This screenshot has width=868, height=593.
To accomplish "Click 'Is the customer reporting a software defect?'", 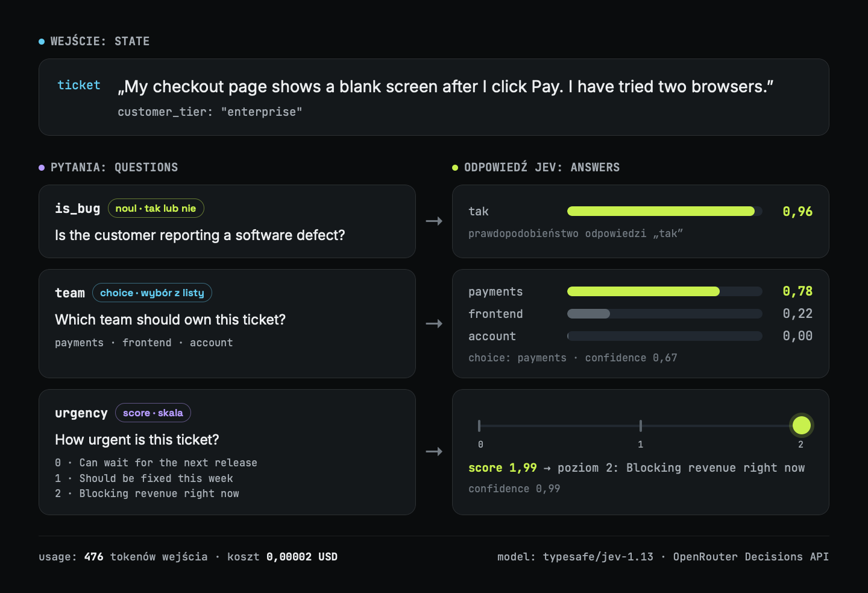I will (200, 235).
